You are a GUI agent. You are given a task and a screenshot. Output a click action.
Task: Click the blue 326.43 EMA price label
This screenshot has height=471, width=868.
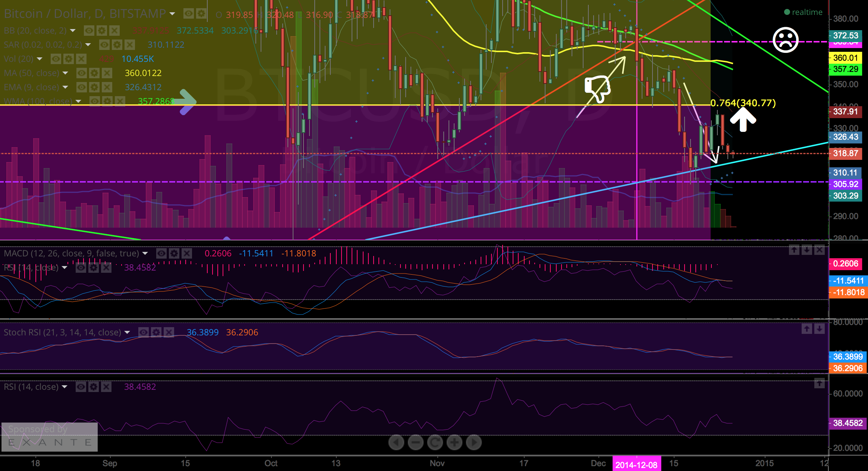click(846, 137)
